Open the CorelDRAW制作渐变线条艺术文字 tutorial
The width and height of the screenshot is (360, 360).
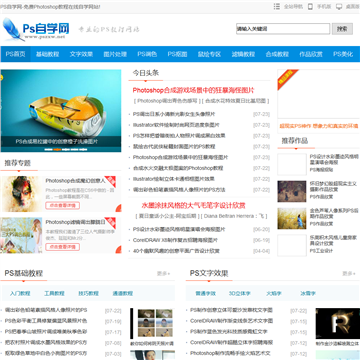point(231,321)
